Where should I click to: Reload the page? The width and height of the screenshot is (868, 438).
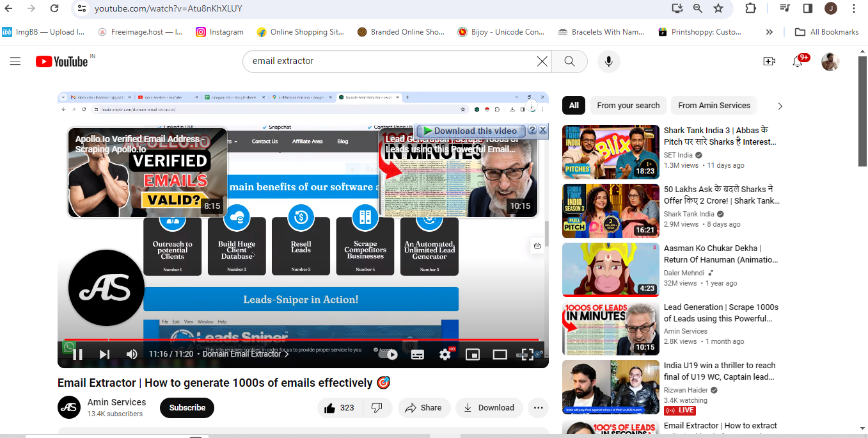click(x=54, y=8)
